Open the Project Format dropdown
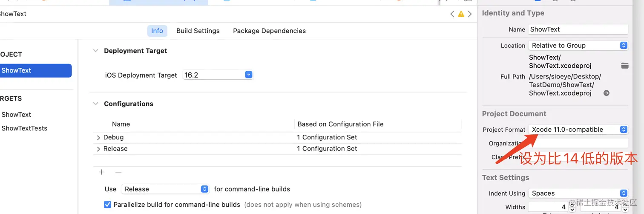Screen dimensions: 644x214 pyautogui.click(x=623, y=130)
